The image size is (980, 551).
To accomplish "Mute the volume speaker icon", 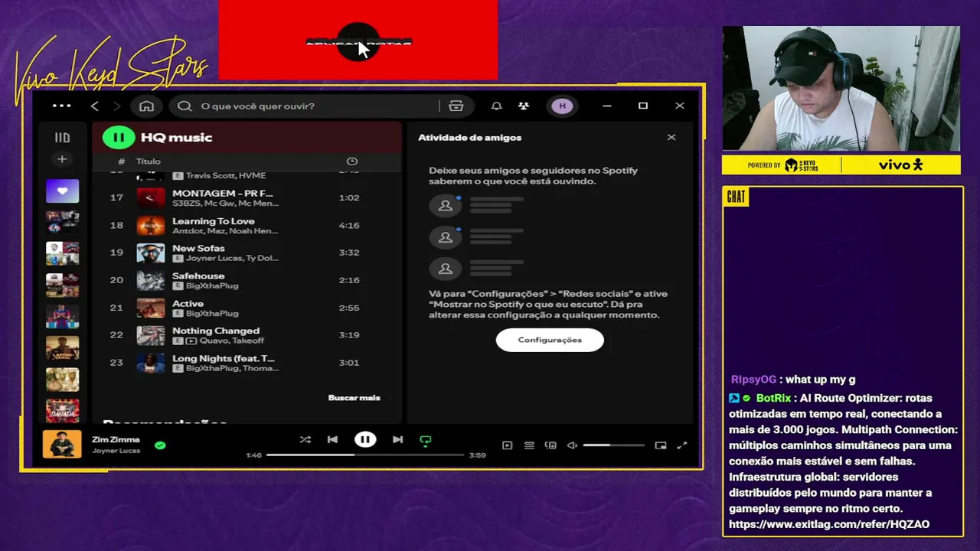I will pos(572,445).
